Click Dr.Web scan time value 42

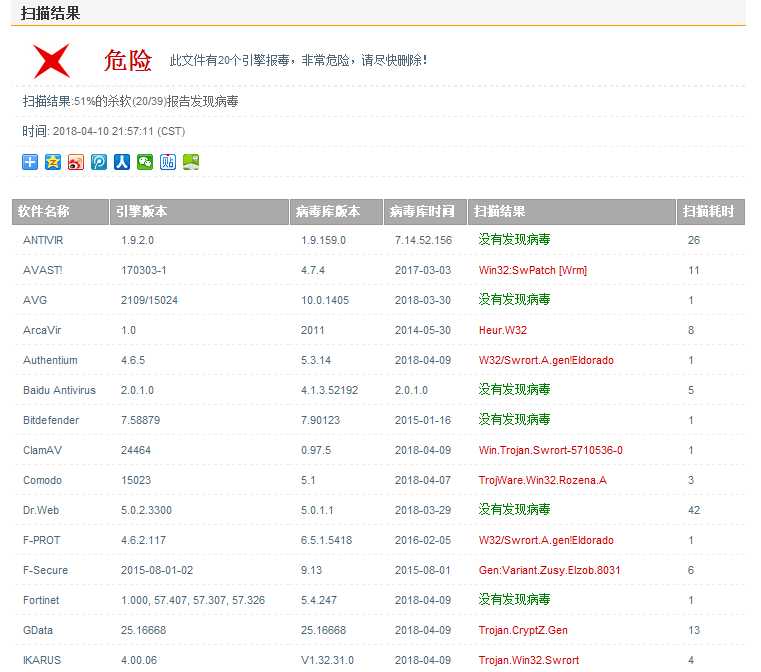[694, 510]
